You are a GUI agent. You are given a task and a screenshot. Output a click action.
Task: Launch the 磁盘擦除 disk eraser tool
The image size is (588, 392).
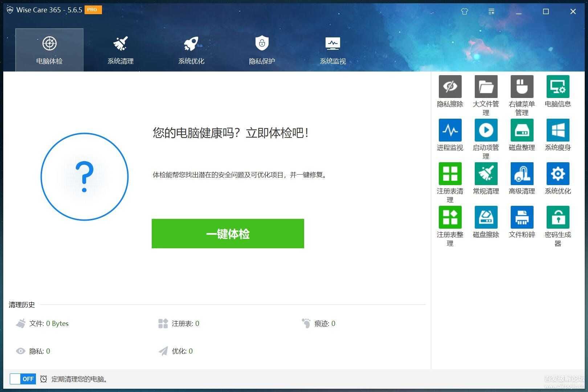pyautogui.click(x=486, y=217)
